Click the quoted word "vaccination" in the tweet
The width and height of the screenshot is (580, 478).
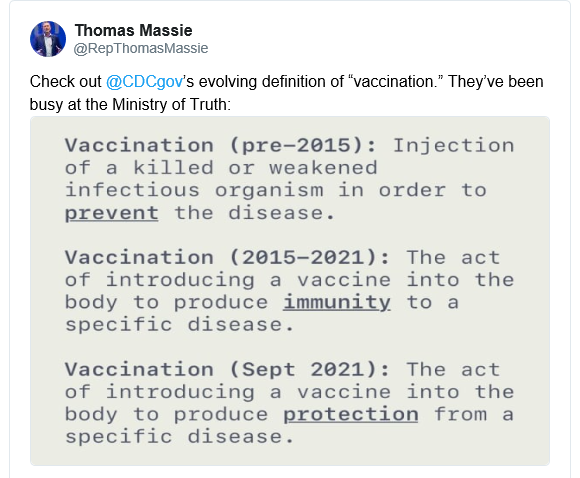[394, 82]
